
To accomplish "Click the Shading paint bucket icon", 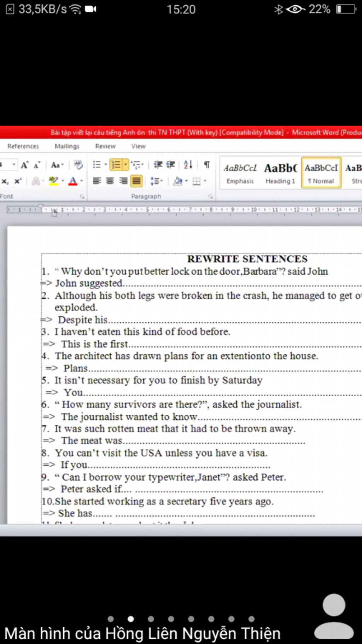I will pos(177,181).
